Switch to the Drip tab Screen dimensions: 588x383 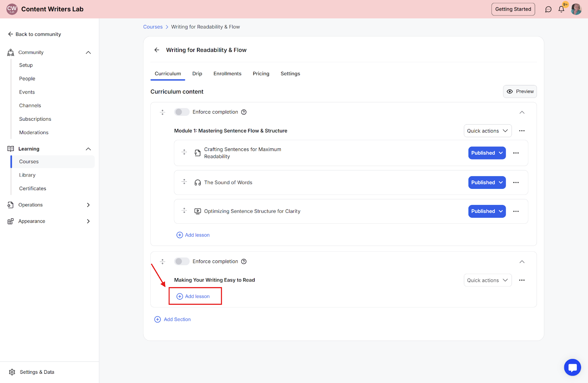(197, 74)
